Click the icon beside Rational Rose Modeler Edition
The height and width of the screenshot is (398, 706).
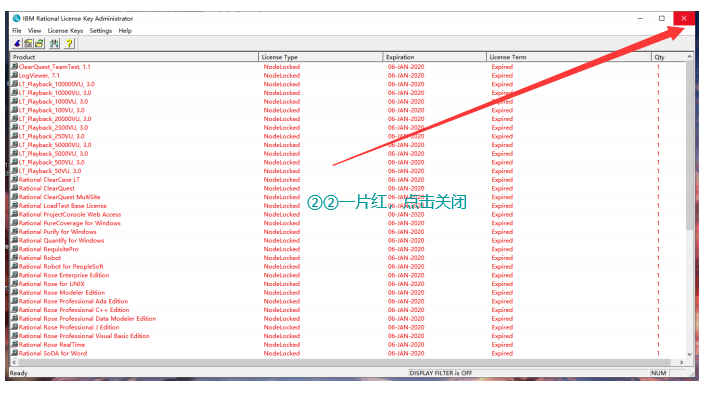click(x=14, y=293)
